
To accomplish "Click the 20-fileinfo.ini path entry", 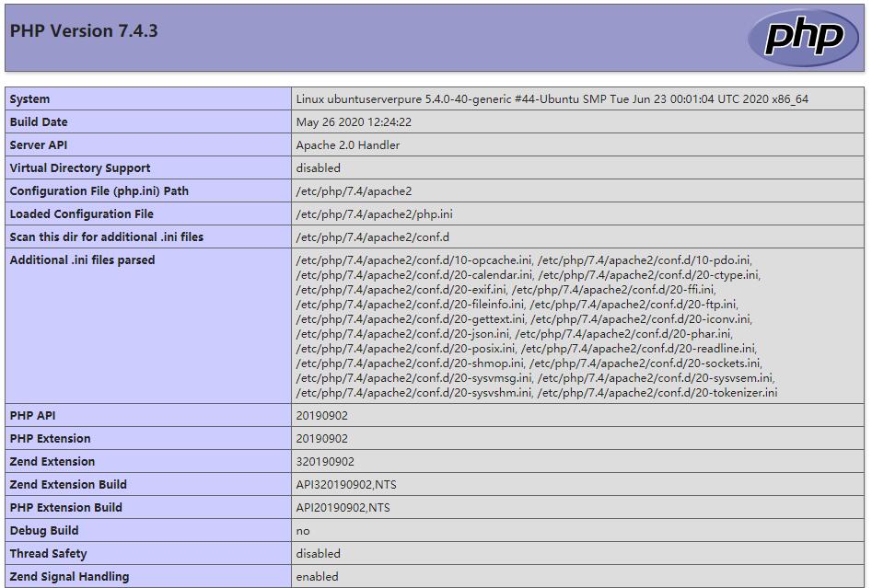I will (x=411, y=304).
